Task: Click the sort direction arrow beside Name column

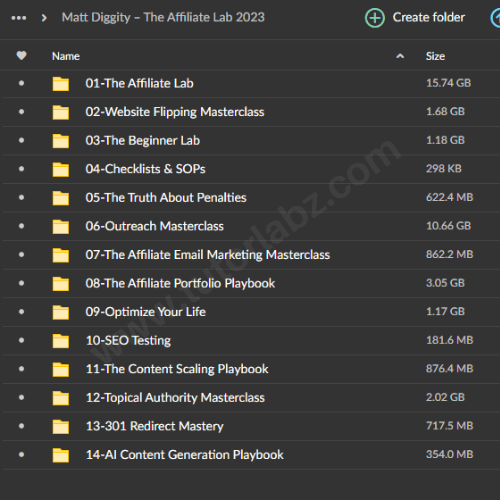Action: point(400,56)
